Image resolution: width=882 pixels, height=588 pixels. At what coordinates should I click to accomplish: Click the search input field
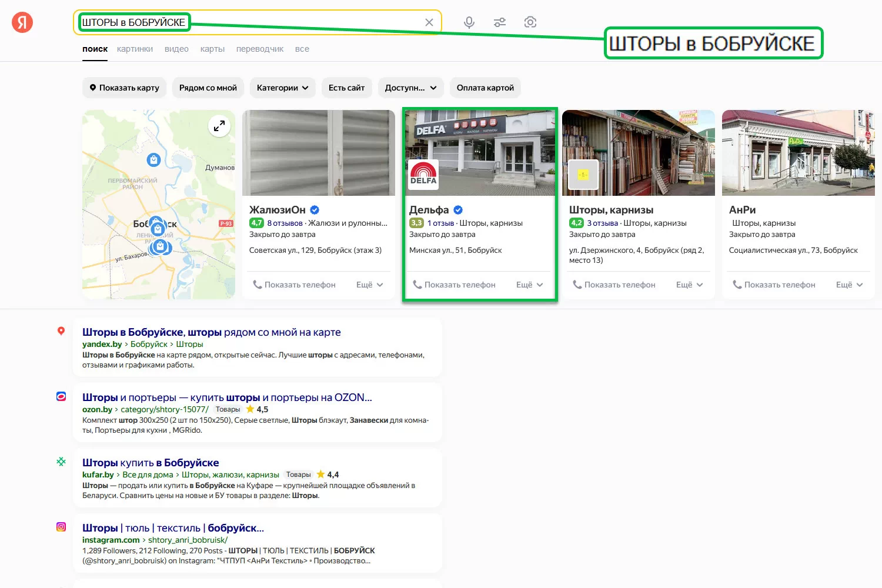294,22
